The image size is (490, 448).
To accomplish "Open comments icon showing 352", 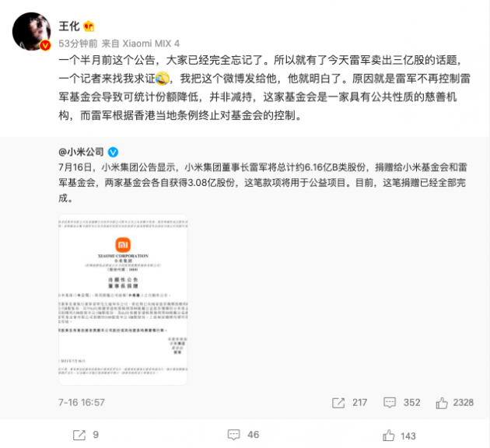I will [x=390, y=403].
